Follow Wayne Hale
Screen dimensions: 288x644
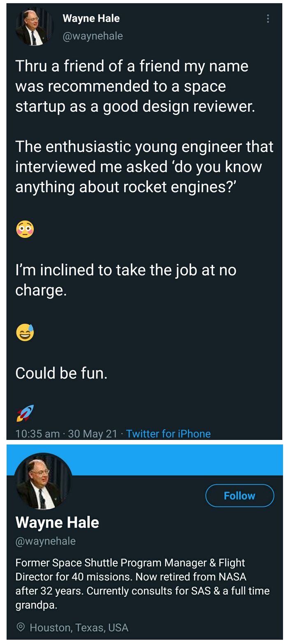(239, 495)
